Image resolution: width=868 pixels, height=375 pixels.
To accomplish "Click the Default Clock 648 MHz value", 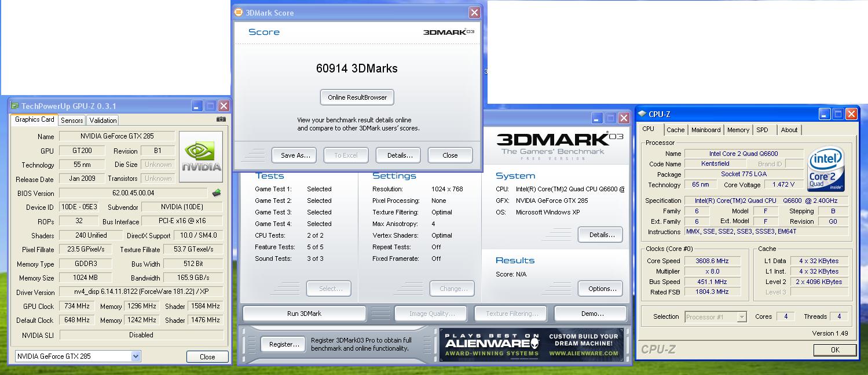I will [75, 320].
